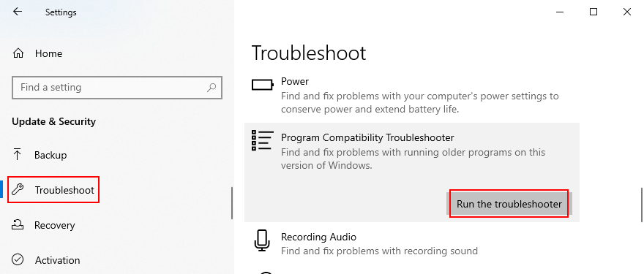This screenshot has height=274, width=644.
Task: Open the Recovery settings page
Action: [x=54, y=225]
